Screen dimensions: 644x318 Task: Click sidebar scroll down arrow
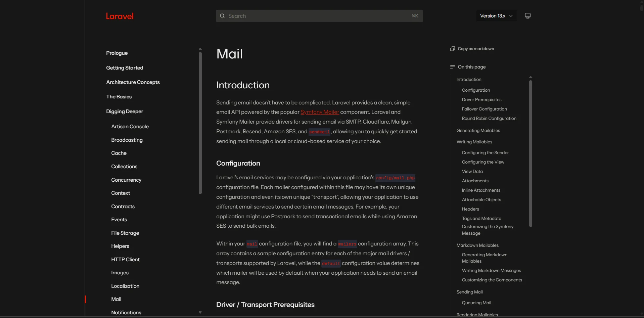tap(200, 313)
